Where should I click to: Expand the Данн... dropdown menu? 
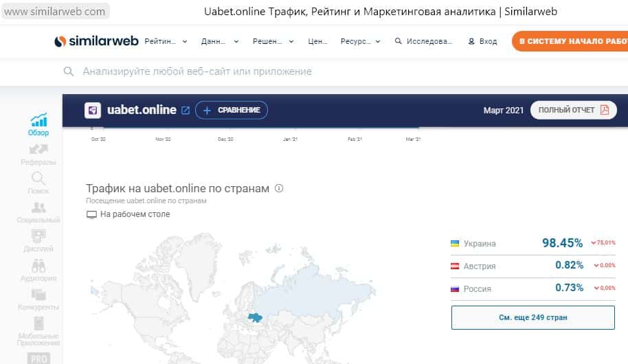[x=220, y=41]
